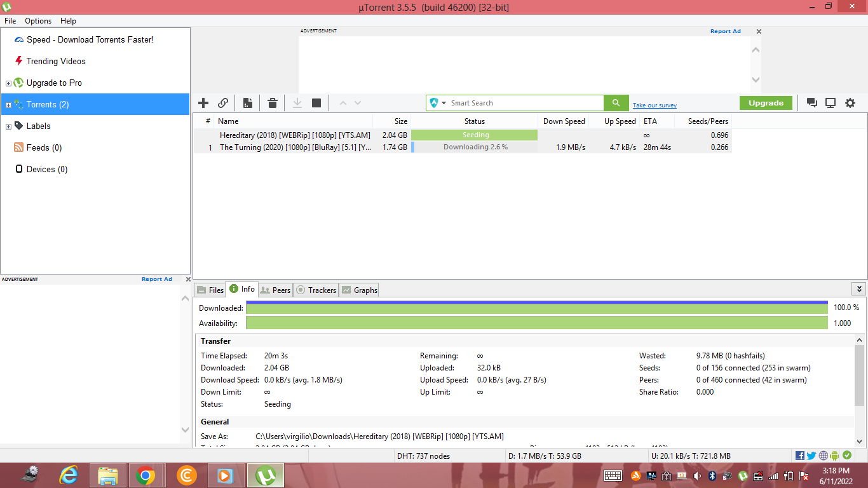Sort torrents by the Size column header

pyautogui.click(x=392, y=121)
